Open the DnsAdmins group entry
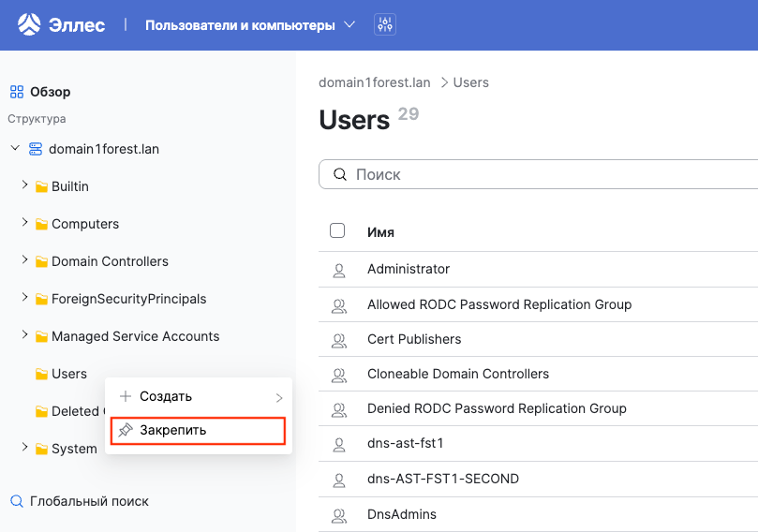758x532 pixels. click(402, 514)
